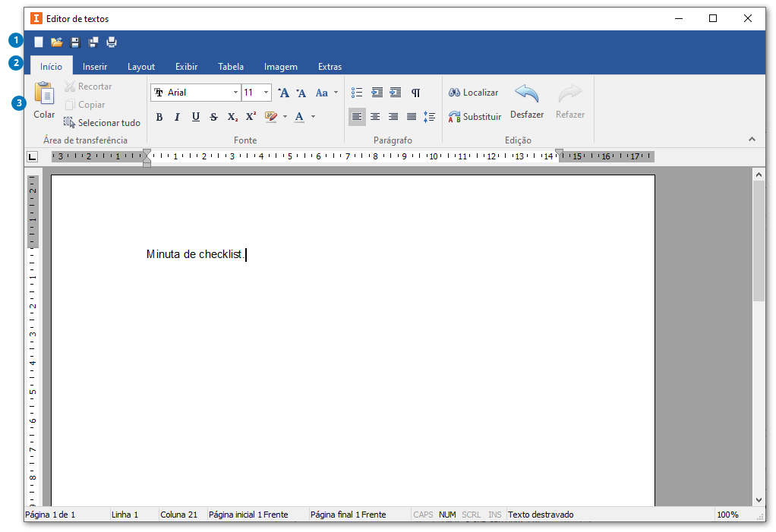Image resolution: width=776 pixels, height=532 pixels.
Task: Open the Exibir tab
Action: pos(187,66)
